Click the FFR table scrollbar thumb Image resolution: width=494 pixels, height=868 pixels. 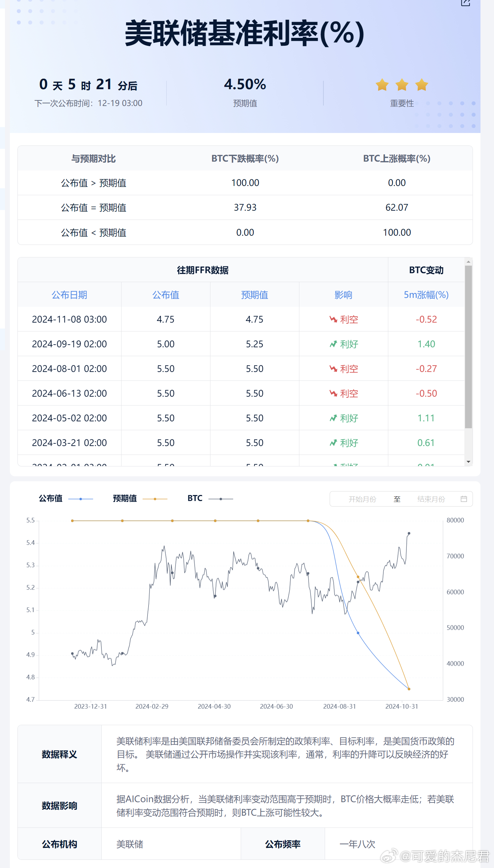click(x=468, y=347)
